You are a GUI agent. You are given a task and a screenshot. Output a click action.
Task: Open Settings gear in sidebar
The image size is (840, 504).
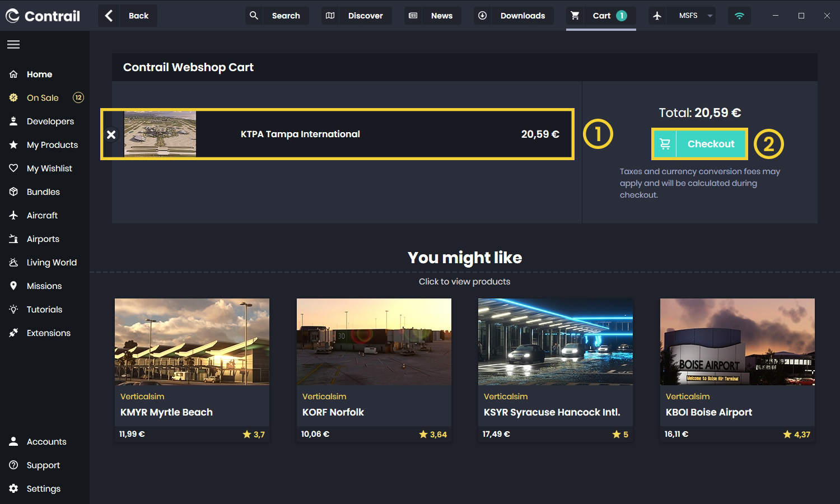click(13, 488)
